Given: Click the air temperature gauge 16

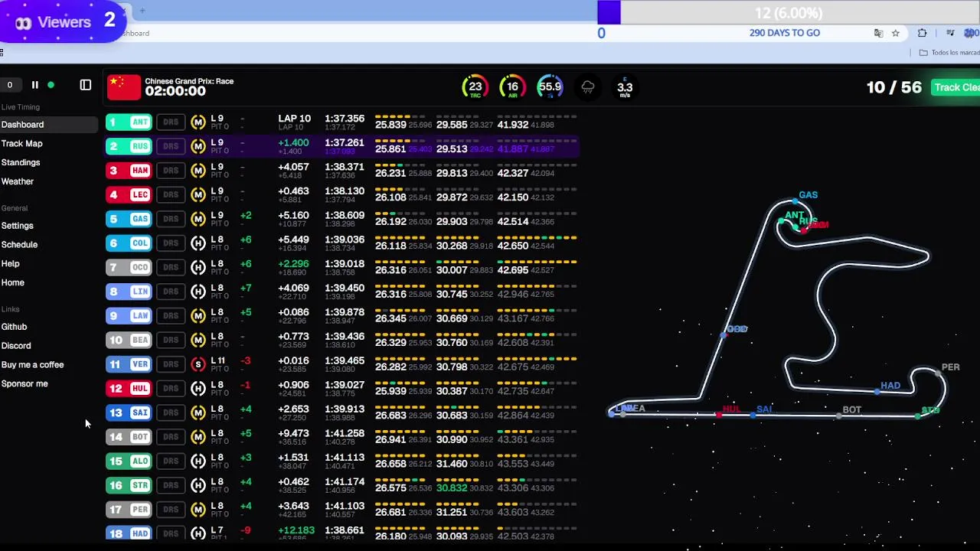Looking at the screenshot, I should [x=512, y=87].
